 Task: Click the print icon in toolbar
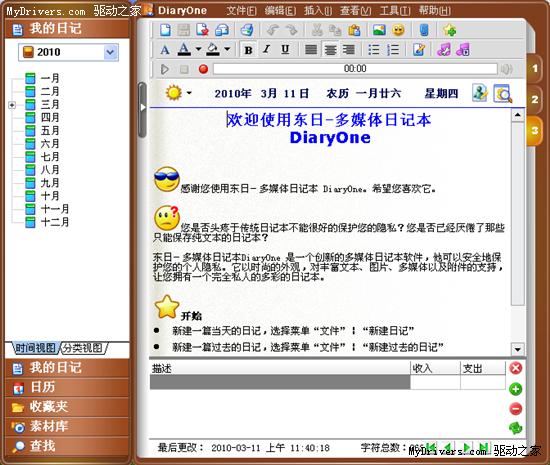[247, 30]
